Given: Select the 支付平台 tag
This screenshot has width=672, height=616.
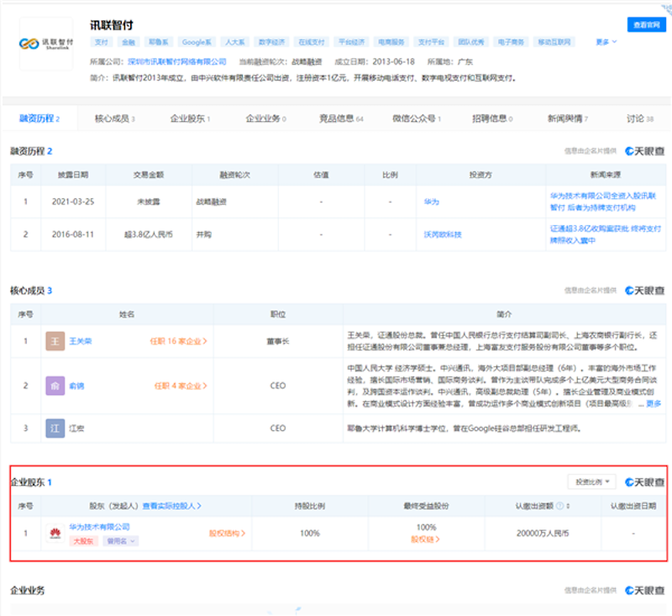Looking at the screenshot, I should point(431,42).
